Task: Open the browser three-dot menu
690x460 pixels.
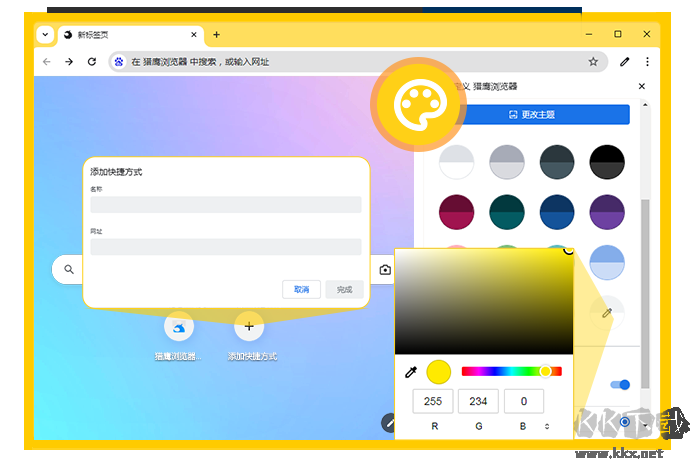Action: 647,62
